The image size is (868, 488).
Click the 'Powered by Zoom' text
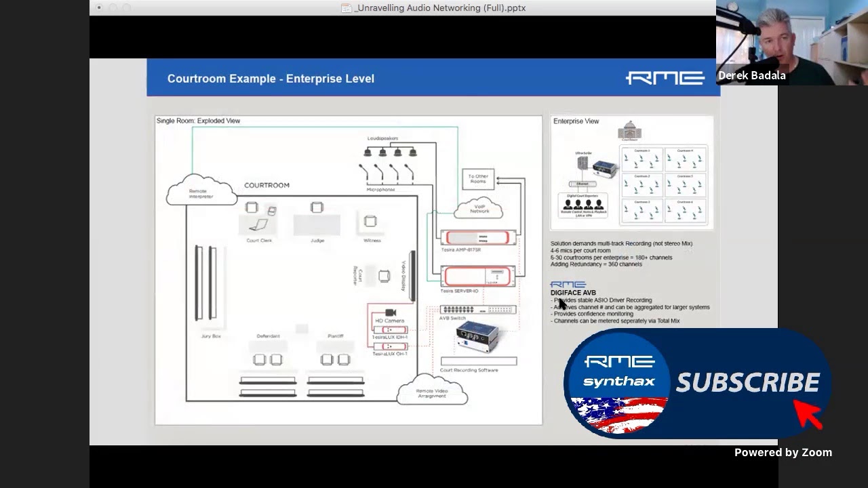pyautogui.click(x=783, y=452)
